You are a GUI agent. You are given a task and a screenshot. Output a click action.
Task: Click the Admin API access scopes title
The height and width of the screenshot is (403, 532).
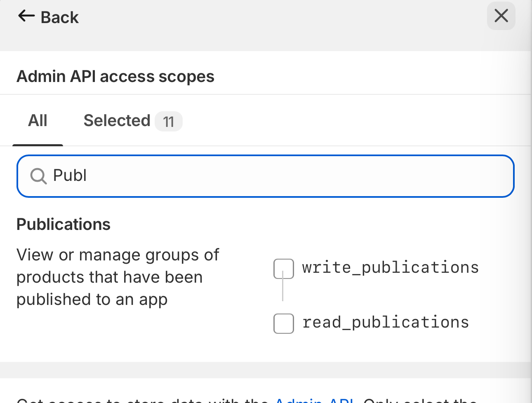click(115, 77)
